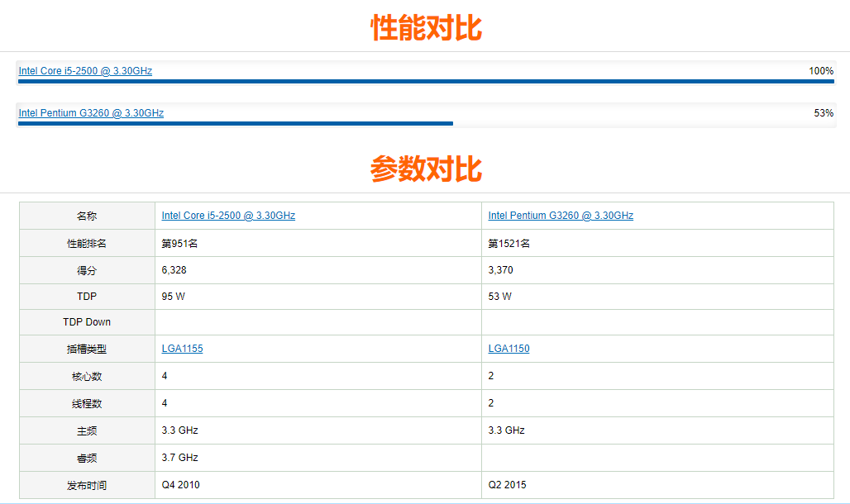Click the 核心数 row label
This screenshot has width=850, height=504.
point(87,376)
